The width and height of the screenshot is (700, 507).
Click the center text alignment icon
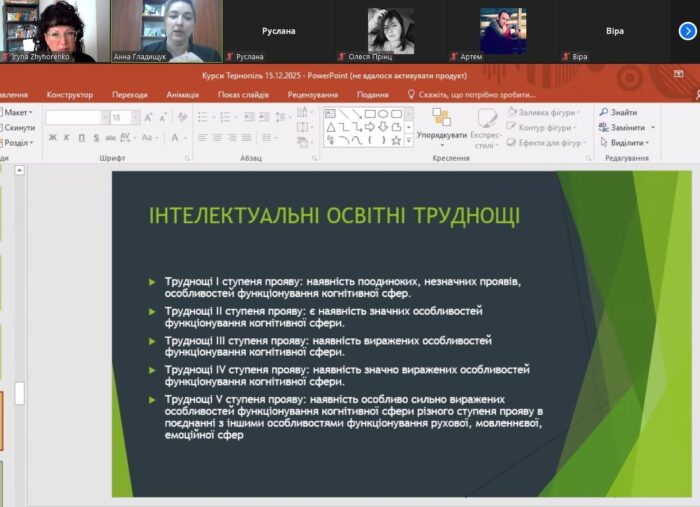click(216, 138)
